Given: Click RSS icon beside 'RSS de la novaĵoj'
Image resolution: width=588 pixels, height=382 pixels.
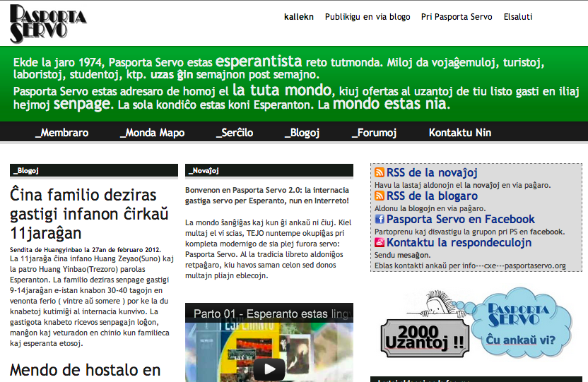Looking at the screenshot, I should click(x=380, y=172).
